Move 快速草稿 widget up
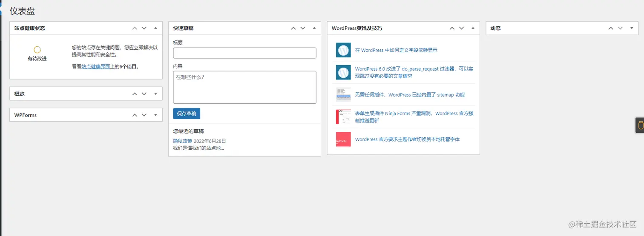Viewport: 644px width, 236px height. 293,28
